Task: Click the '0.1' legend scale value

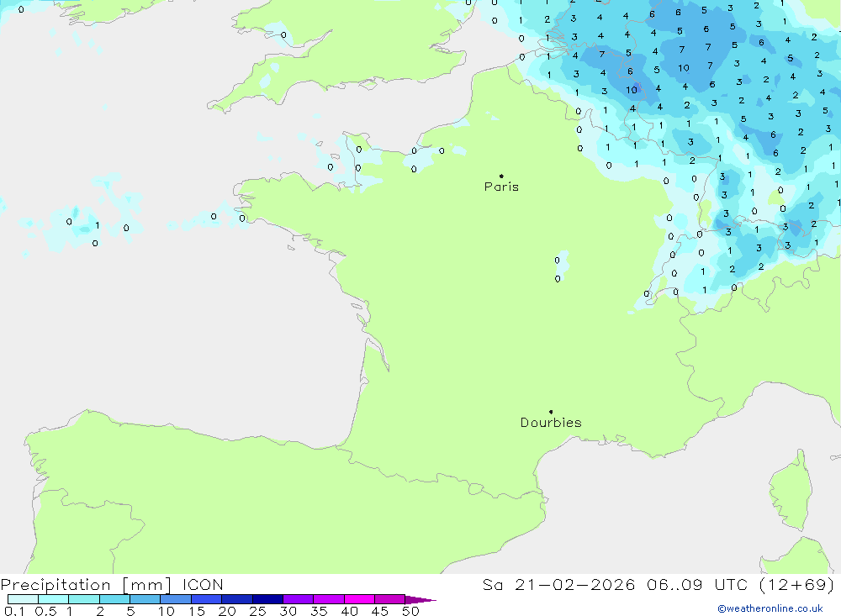Action: point(14,611)
